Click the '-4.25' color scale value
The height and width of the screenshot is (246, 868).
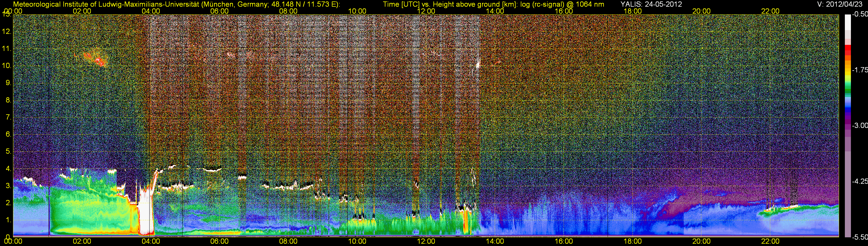click(860, 181)
